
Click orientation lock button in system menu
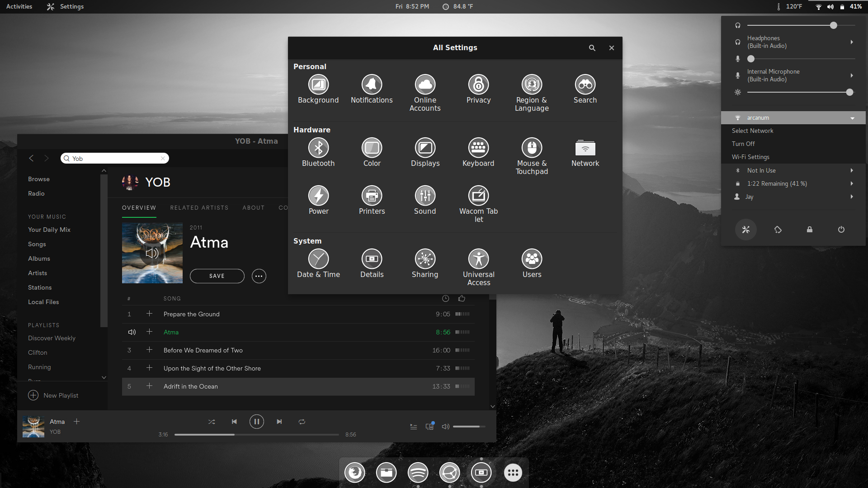778,230
